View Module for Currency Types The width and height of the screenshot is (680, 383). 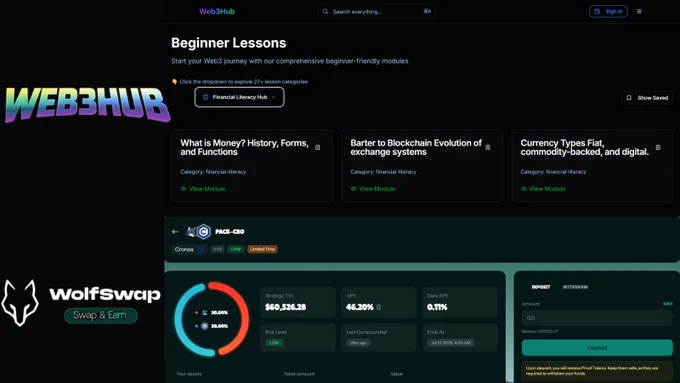click(543, 189)
